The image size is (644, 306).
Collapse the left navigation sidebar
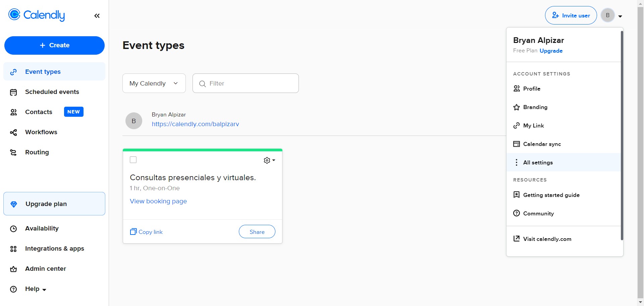coord(97,15)
